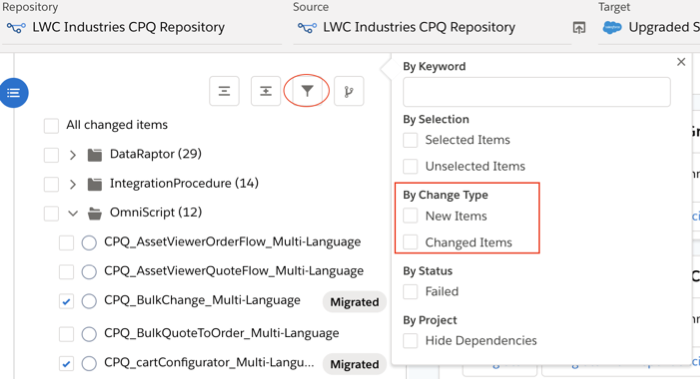Check the IntegrationProcedure (14) checkbox
This screenshot has width=700, height=379.
(51, 184)
